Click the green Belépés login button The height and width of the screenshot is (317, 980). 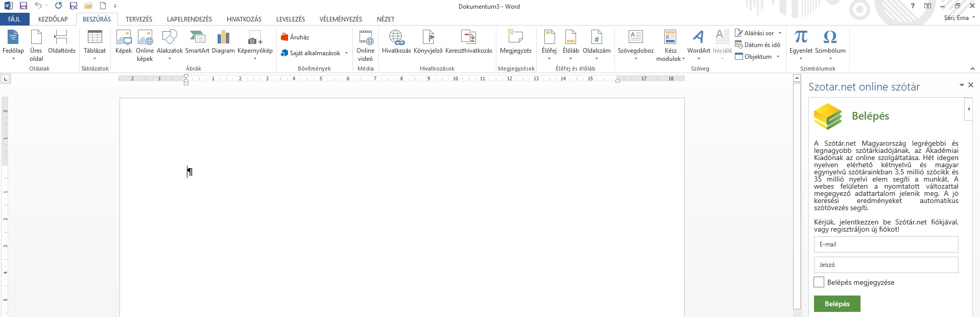837,304
